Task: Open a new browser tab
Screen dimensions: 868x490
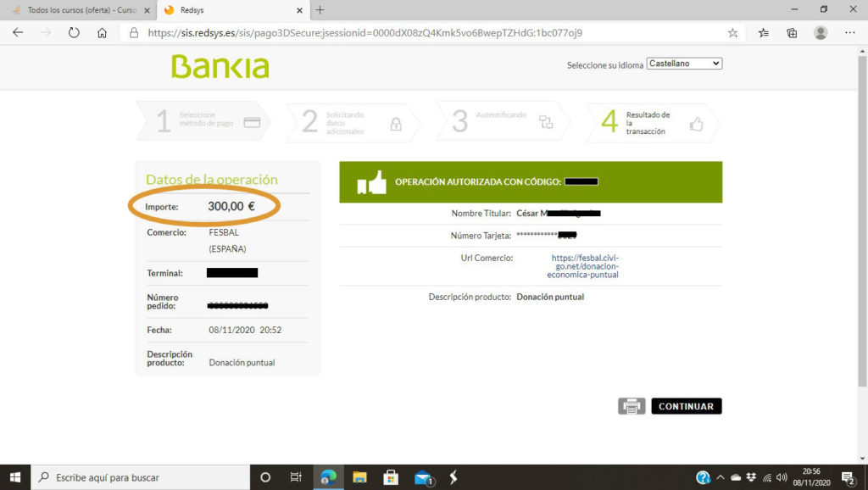Action: click(320, 10)
